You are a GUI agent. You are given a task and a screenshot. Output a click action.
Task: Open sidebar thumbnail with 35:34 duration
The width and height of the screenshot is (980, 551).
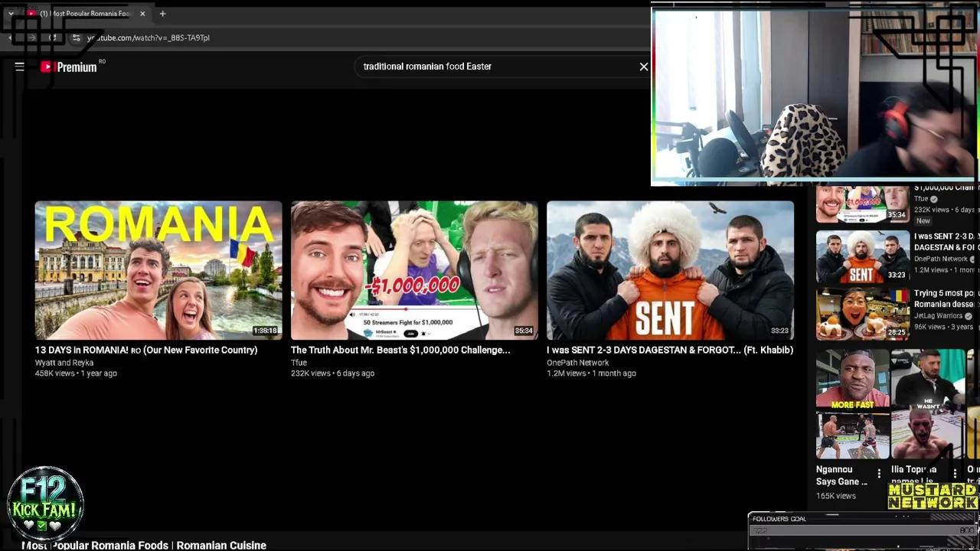point(863,204)
